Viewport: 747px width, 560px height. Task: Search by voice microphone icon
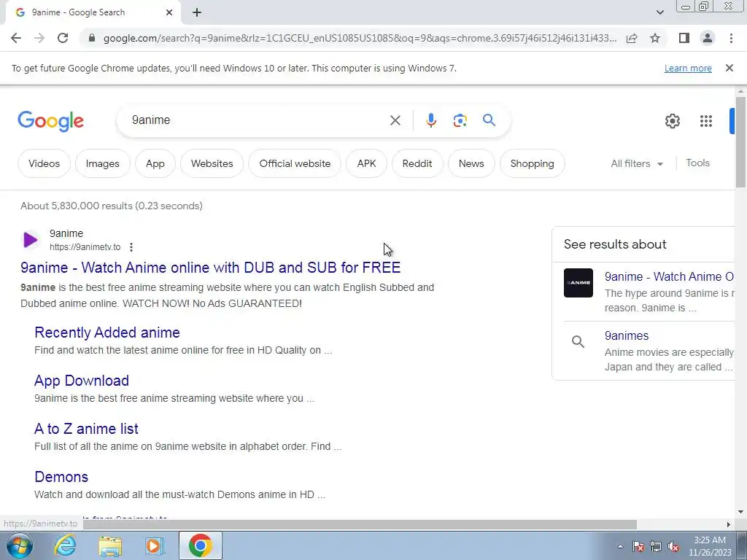point(430,120)
